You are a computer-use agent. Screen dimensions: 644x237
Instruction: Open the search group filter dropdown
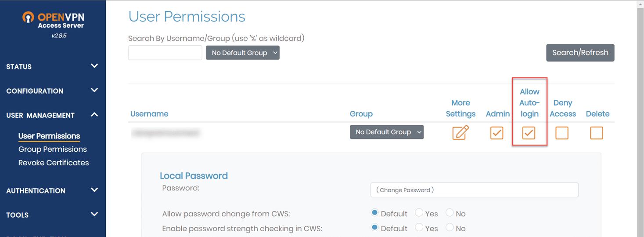pyautogui.click(x=242, y=53)
